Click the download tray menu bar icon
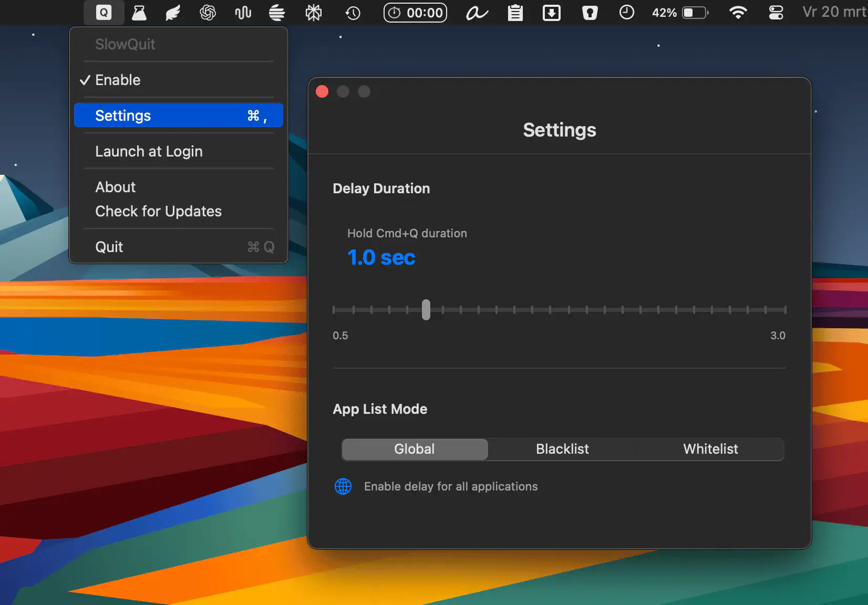The width and height of the screenshot is (868, 605). coord(551,13)
